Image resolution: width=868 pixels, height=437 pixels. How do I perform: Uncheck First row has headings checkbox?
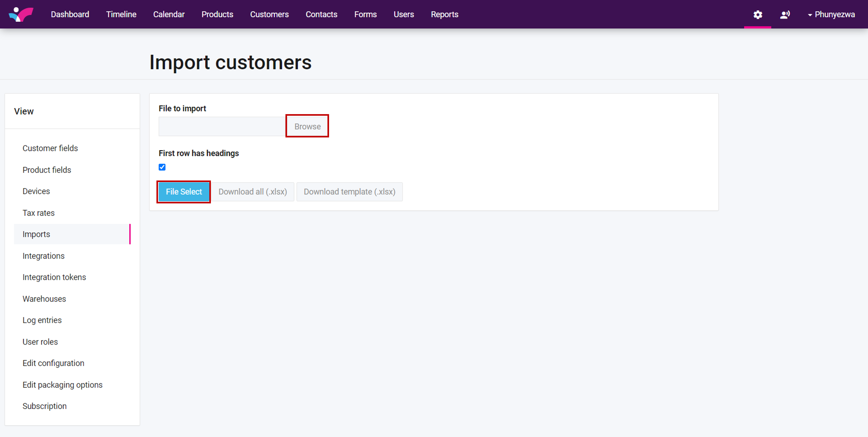162,167
